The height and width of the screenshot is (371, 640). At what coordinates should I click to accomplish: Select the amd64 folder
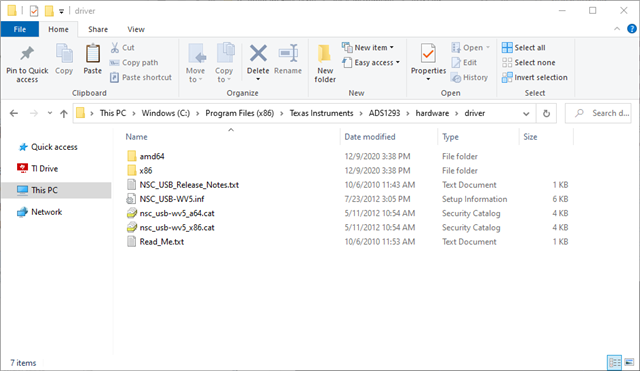click(151, 156)
